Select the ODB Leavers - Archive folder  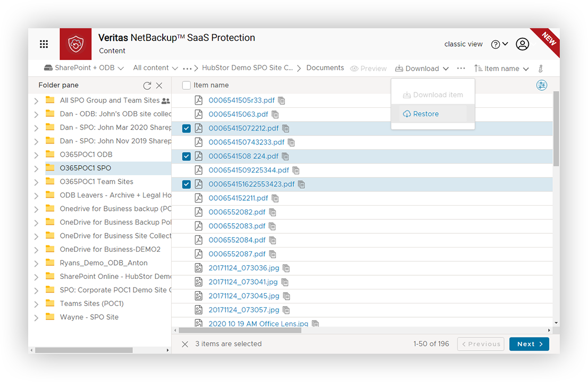tap(115, 196)
